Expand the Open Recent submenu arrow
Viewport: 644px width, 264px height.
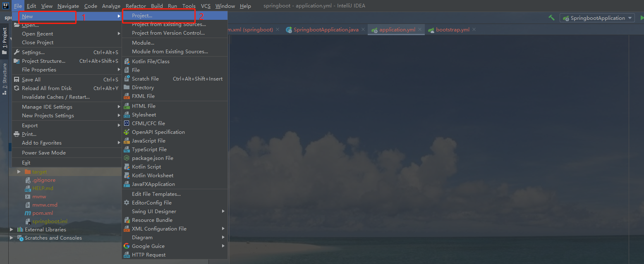[119, 34]
